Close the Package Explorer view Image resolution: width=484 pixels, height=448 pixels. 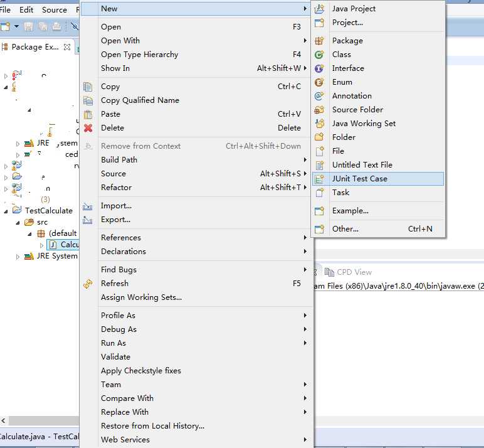67,47
